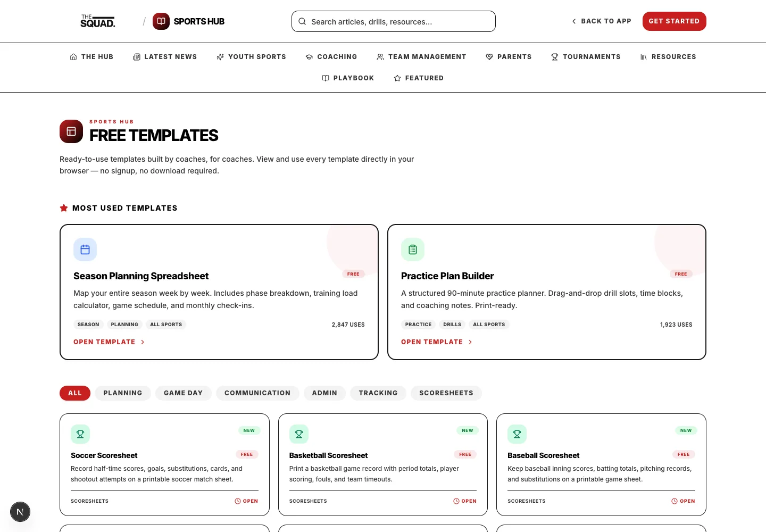Open the Youth Sports section

click(x=251, y=57)
